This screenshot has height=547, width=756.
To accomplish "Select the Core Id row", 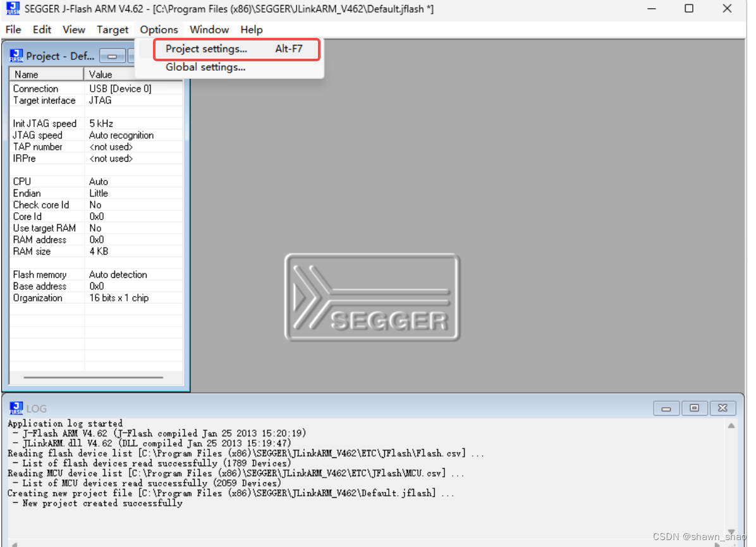I will (x=96, y=217).
